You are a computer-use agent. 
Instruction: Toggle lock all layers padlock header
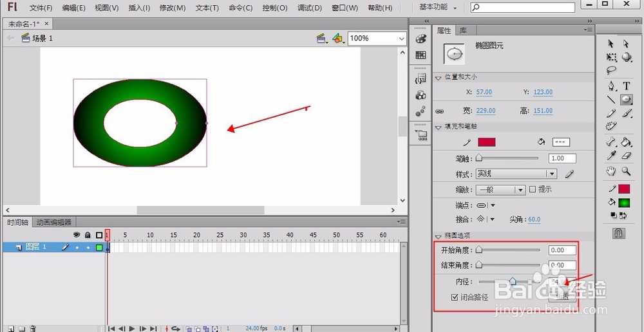click(x=88, y=235)
